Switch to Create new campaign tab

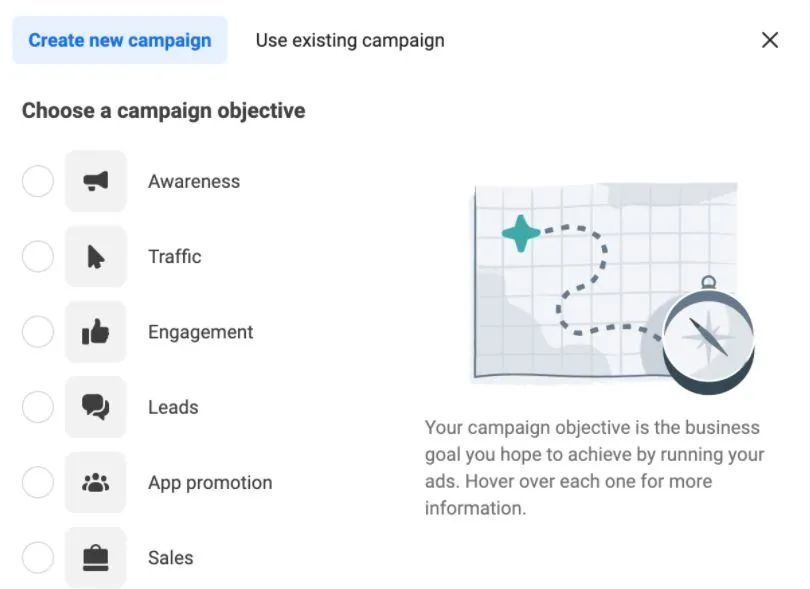coord(120,41)
